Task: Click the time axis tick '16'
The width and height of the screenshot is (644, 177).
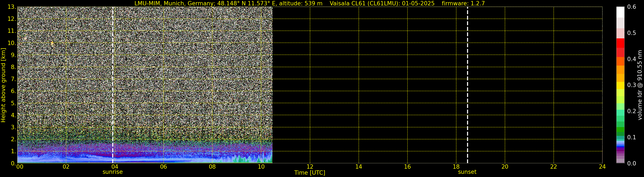Action: 407,167
